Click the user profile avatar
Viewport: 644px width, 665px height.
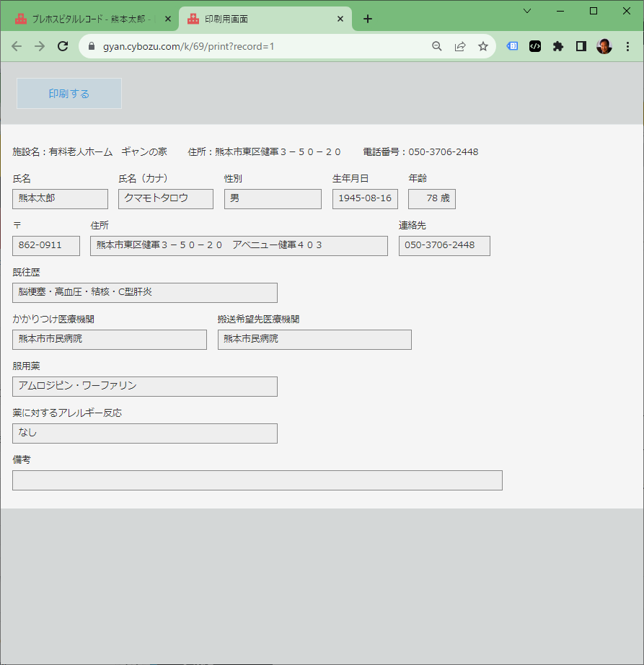point(604,46)
